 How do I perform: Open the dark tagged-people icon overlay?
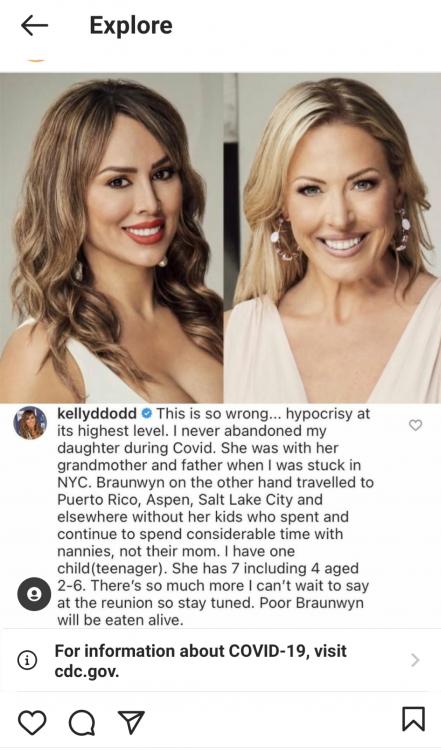(34, 594)
